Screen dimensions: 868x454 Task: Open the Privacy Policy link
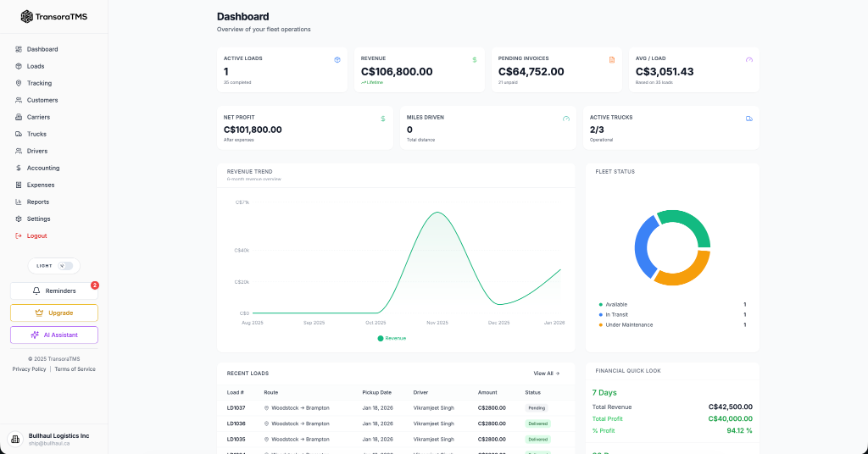click(30, 369)
